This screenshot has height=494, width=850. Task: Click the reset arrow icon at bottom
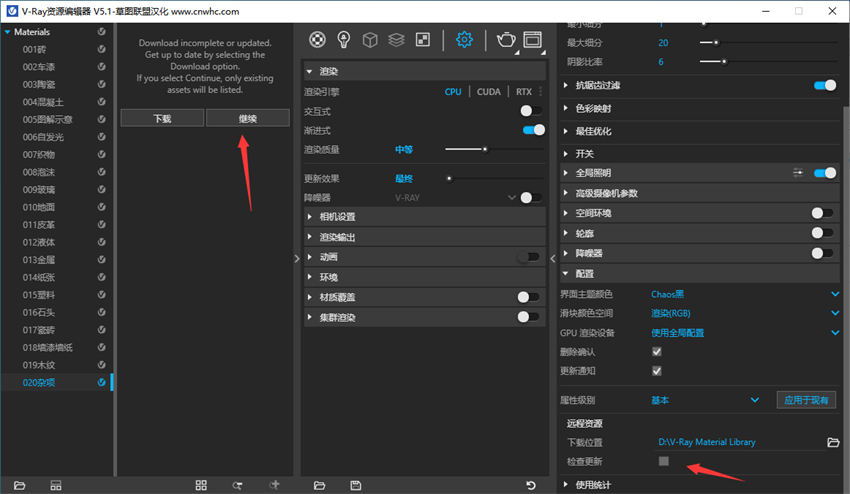531,485
